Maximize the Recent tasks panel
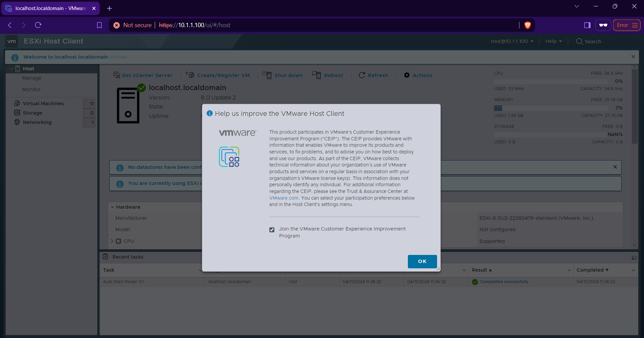Viewport: 644px width, 338px height. coord(634,258)
